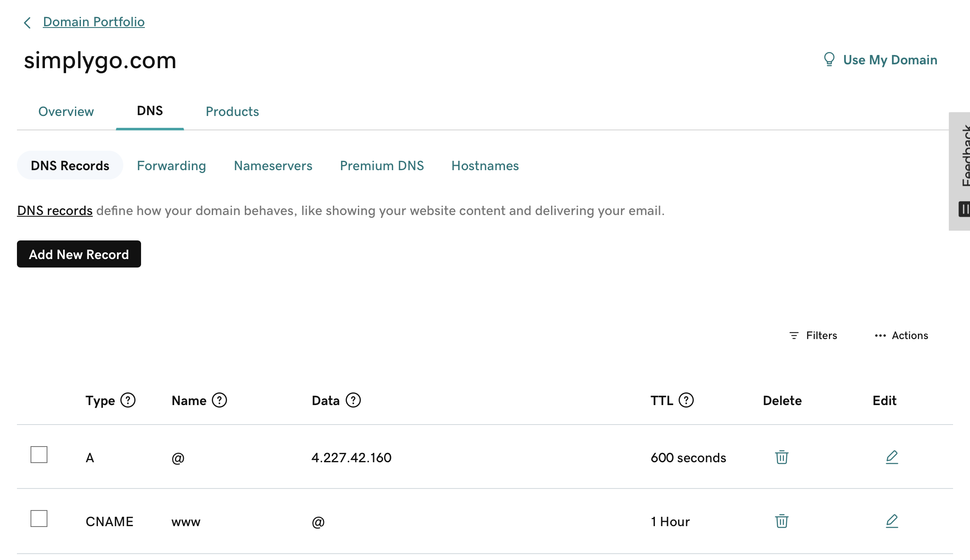The height and width of the screenshot is (560, 970).
Task: Click the Add New Record button
Action: [79, 254]
